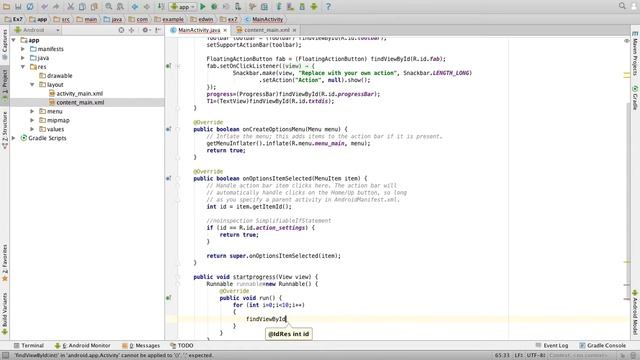Select activity_main.xml in layout folder
Screen dimensions: 640x360
click(x=76, y=93)
